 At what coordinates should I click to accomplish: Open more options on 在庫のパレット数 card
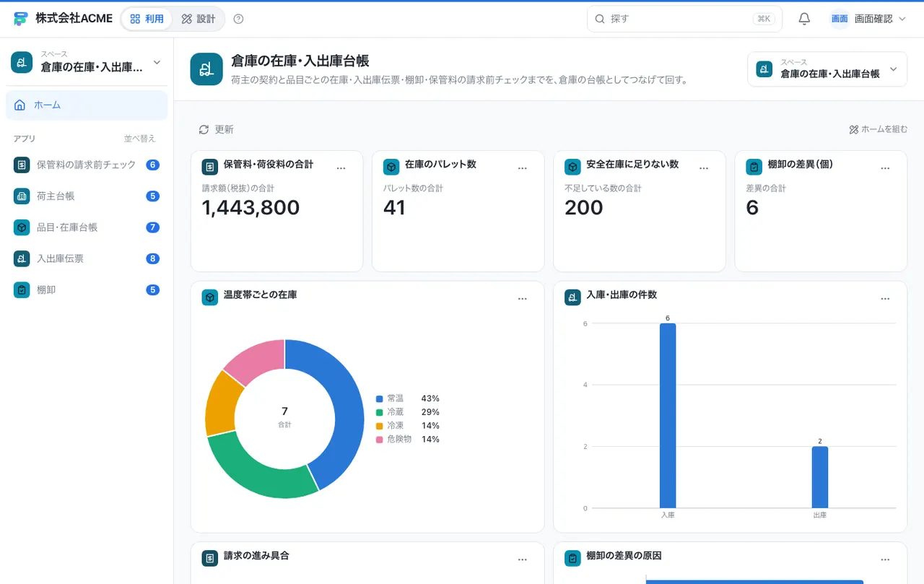tap(523, 167)
